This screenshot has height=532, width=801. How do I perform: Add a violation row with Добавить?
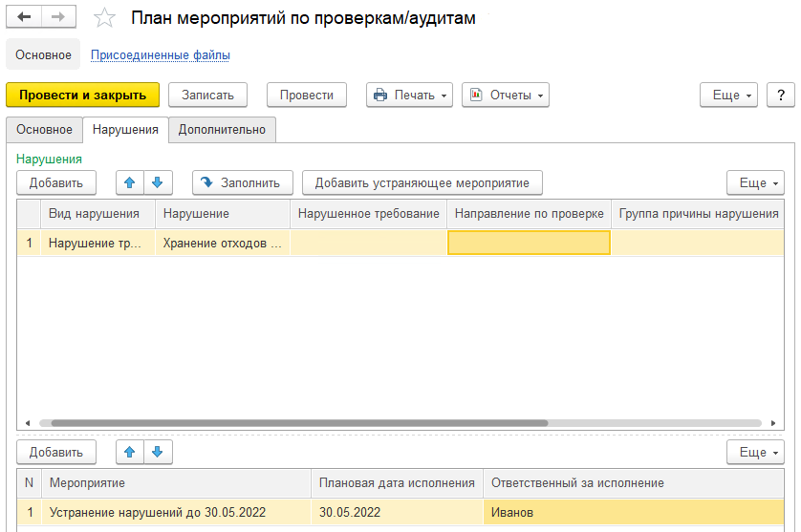56,182
